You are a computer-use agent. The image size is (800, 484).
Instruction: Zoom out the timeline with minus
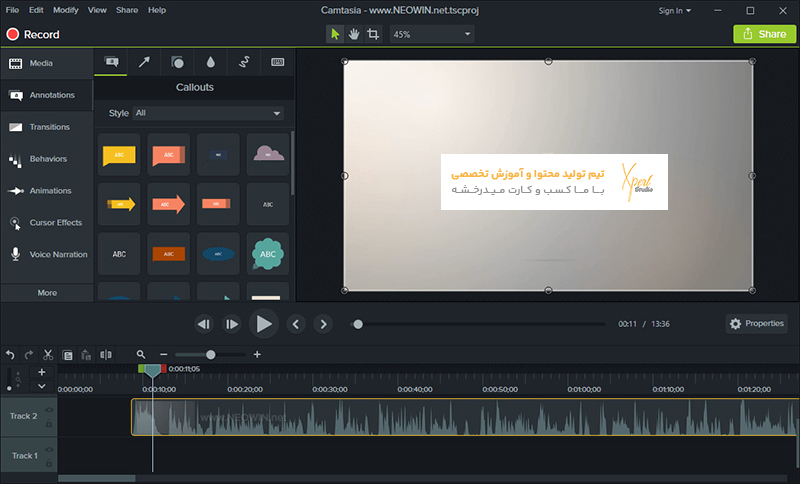(163, 354)
